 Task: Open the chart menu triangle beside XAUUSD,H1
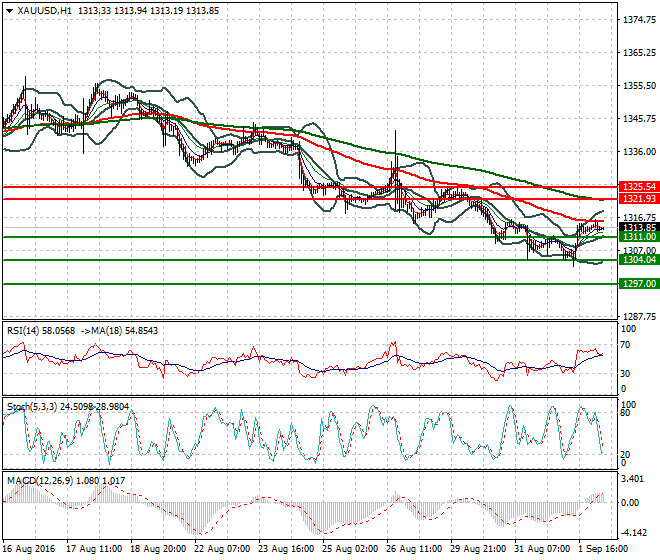[x=9, y=11]
